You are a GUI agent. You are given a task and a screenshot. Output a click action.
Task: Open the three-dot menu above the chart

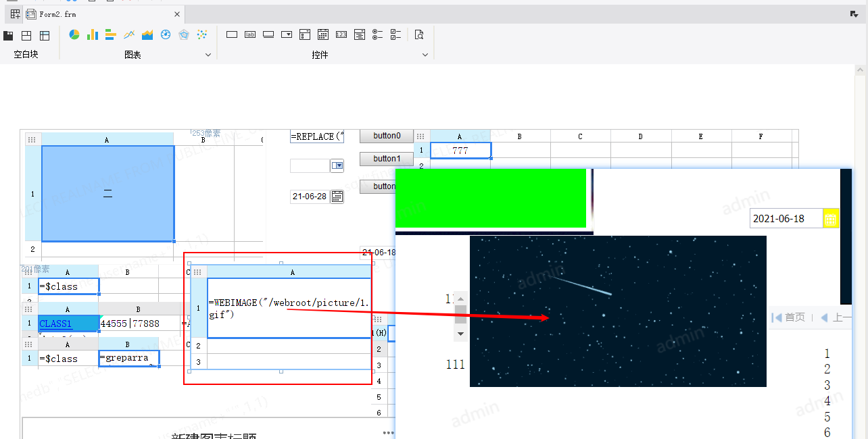[x=388, y=433]
